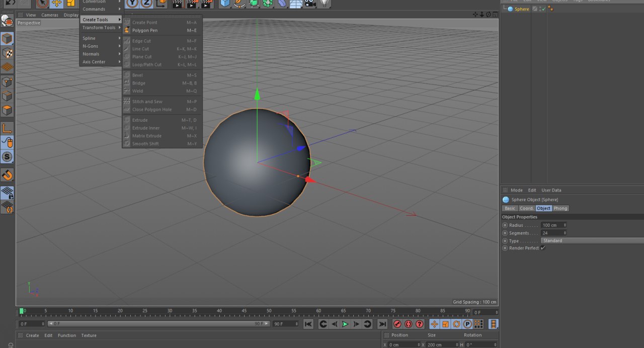Switch to the Coord. tab
This screenshot has height=348, width=644.
526,208
